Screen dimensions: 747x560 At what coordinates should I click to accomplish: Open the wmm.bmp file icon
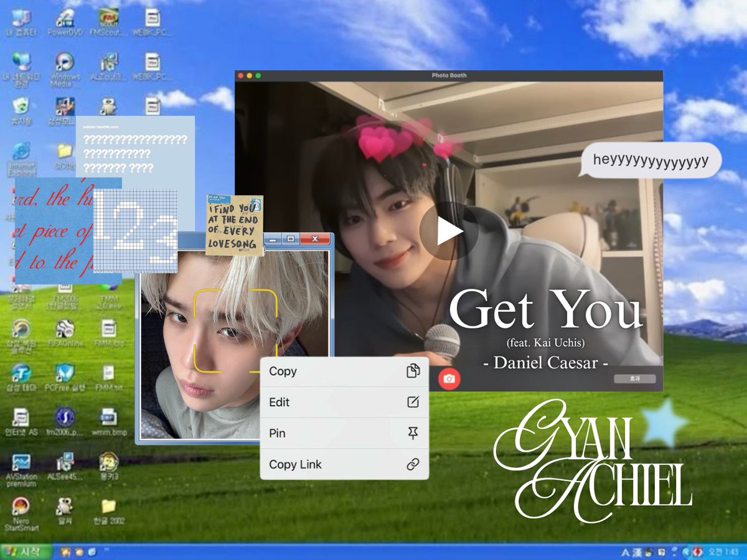108,422
